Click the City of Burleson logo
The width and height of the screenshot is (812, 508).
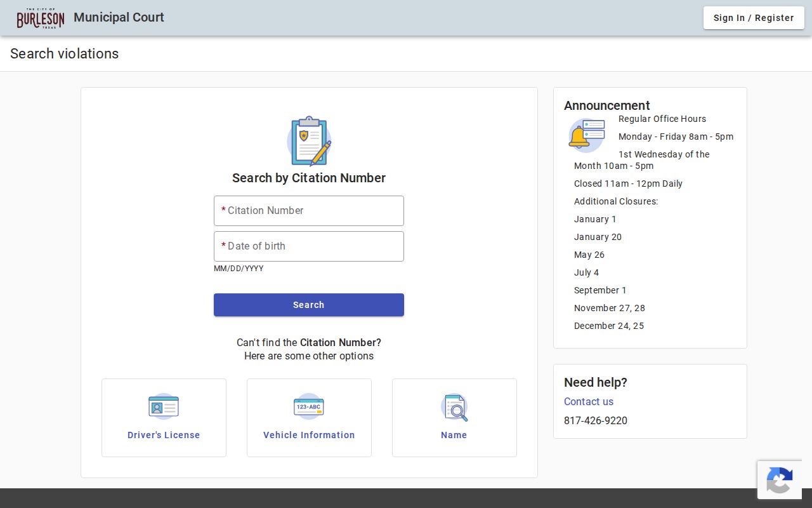(41, 18)
